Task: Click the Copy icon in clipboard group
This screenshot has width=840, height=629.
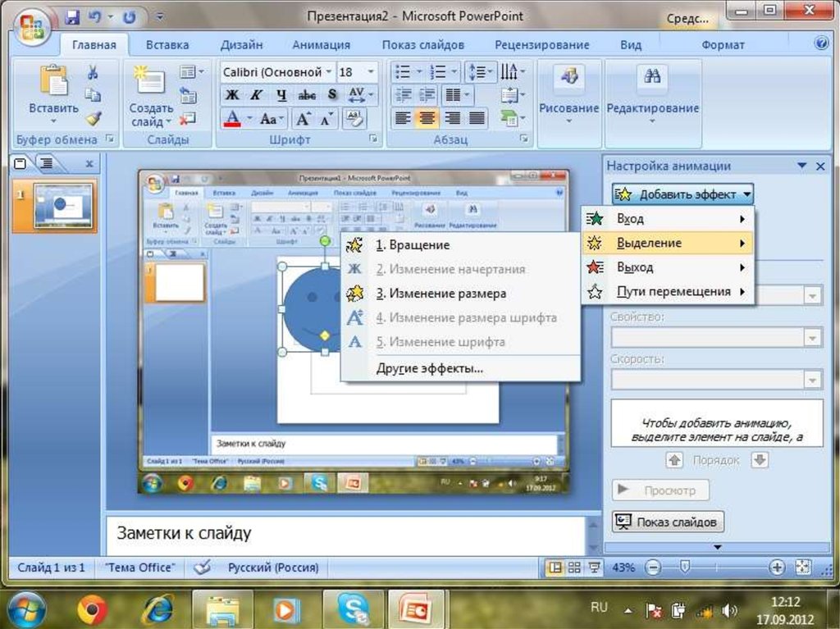Action: tap(93, 95)
